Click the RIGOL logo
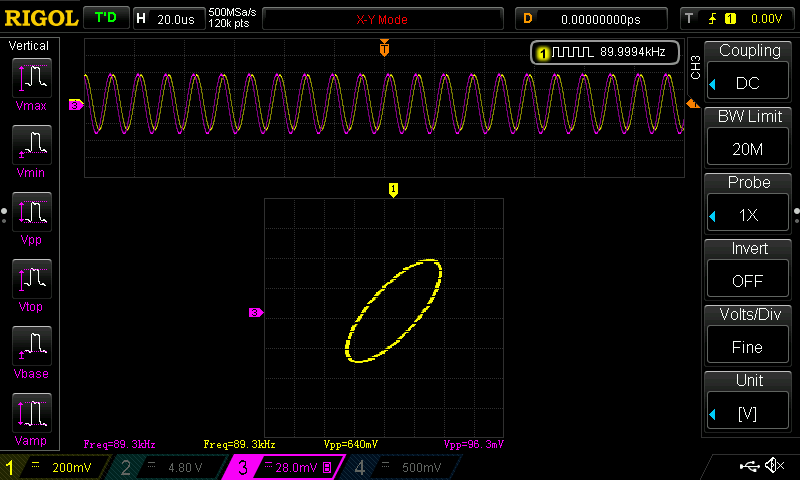800x480 pixels. tap(41, 18)
